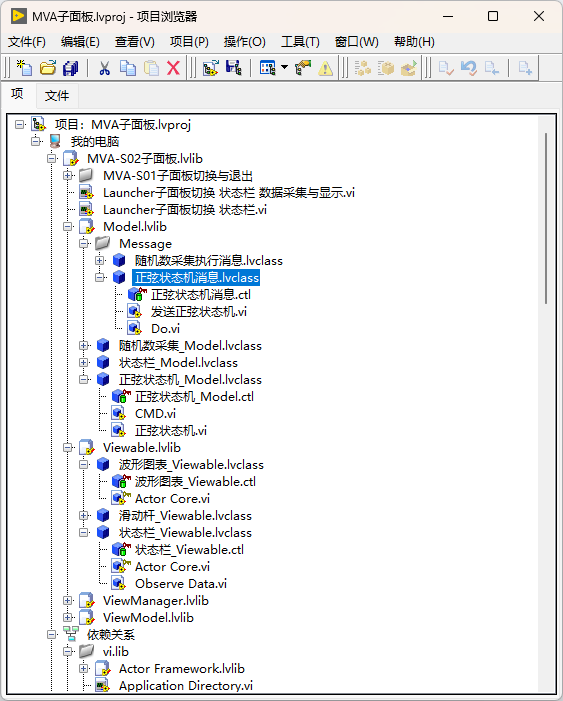Viewport: 563px width, 701px height.
Task: Click the library icon beside Model.lvlib
Action: tap(87, 226)
